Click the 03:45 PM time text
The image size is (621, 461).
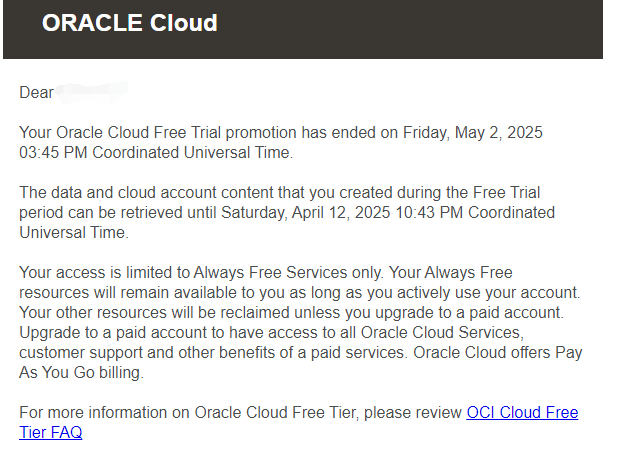53,152
